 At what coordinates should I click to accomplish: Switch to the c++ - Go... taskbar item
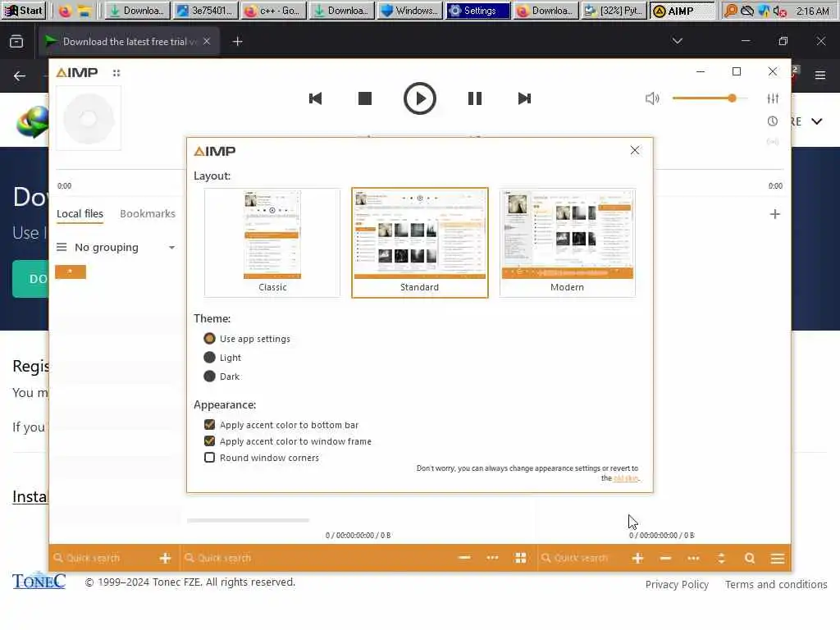pos(274,11)
